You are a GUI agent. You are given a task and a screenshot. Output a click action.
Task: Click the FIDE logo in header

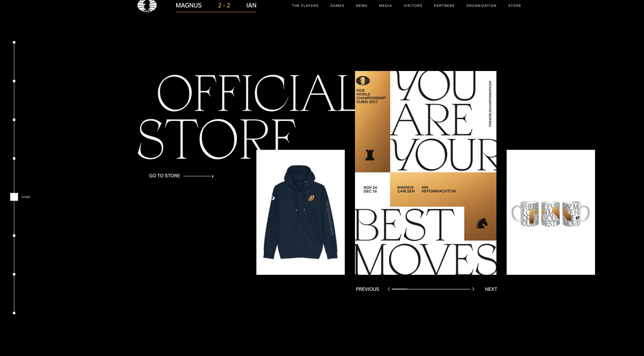click(x=147, y=6)
